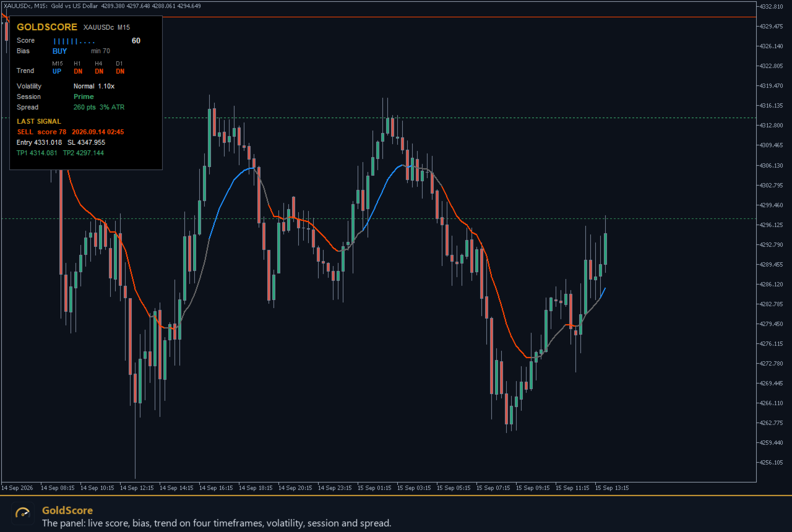Click the Prime session status
Viewport: 792px width, 532px height.
[84, 97]
